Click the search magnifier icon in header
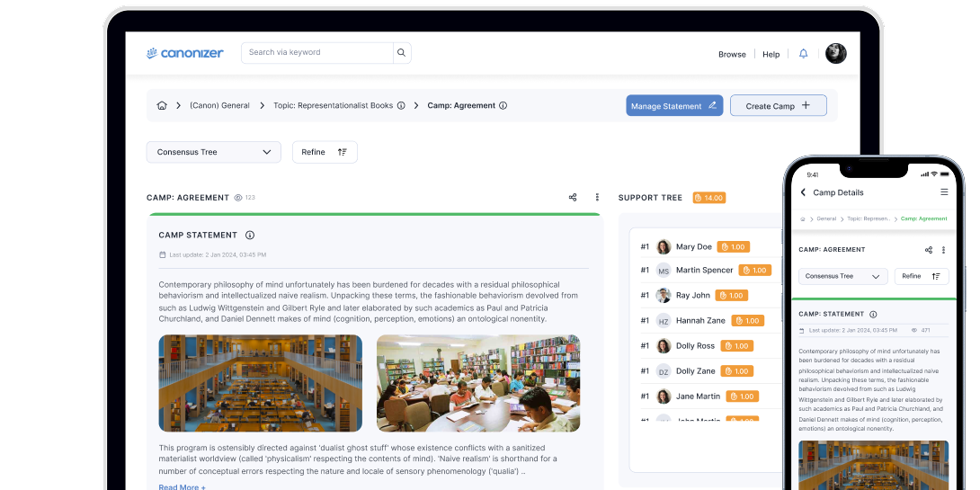This screenshot has height=490, width=980. click(402, 52)
